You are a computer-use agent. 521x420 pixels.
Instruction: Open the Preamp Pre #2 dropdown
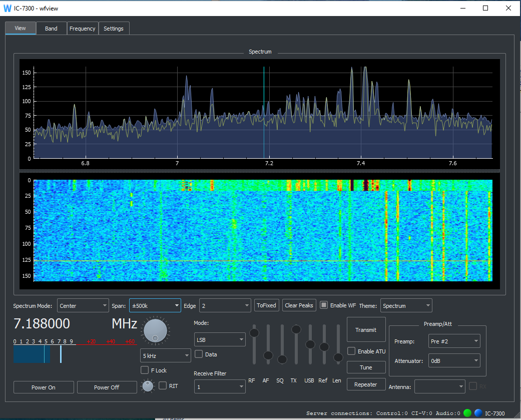coord(454,341)
